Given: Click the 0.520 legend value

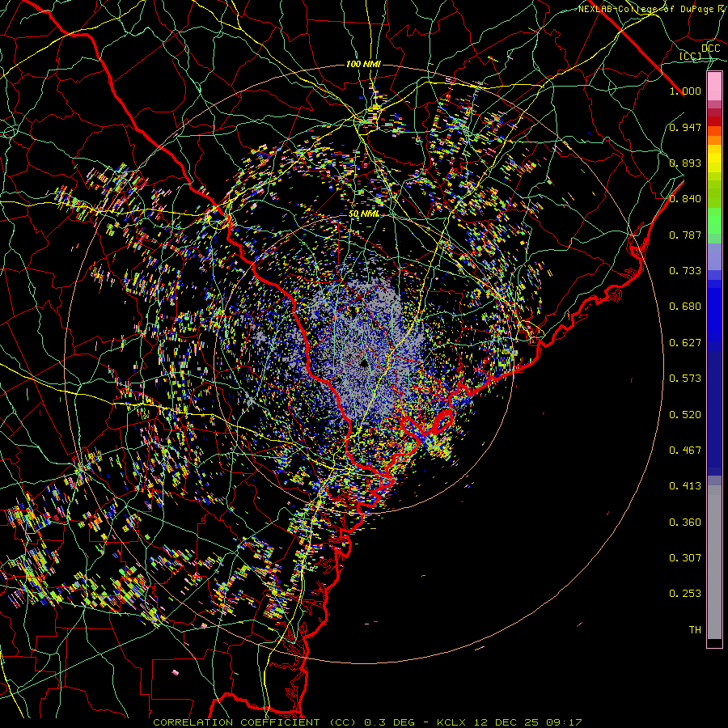Looking at the screenshot, I should tap(685, 415).
